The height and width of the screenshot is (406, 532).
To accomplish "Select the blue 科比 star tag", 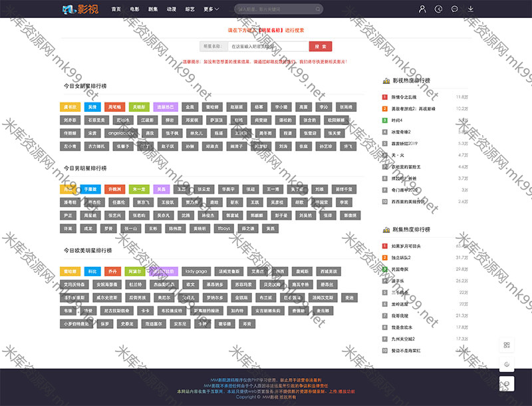I will tap(92, 272).
